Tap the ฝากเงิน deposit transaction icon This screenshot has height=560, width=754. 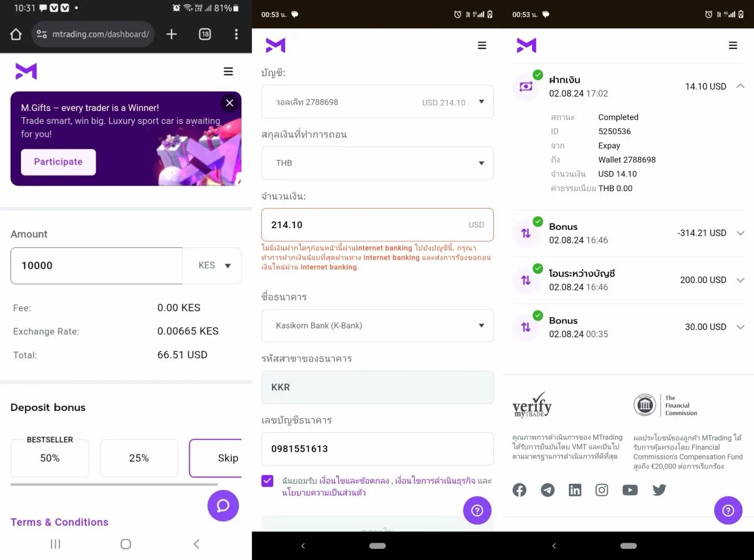pyautogui.click(x=526, y=87)
